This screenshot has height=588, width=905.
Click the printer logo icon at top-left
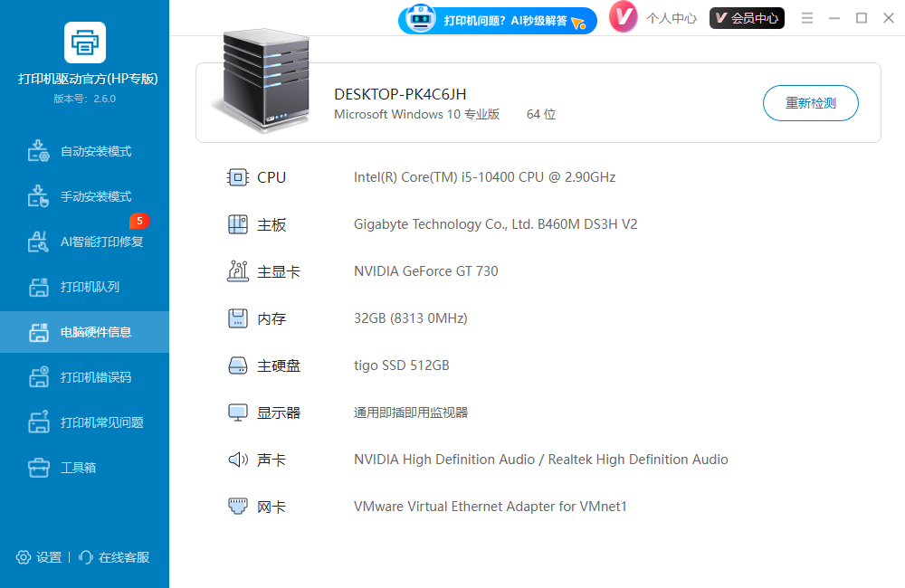point(85,43)
